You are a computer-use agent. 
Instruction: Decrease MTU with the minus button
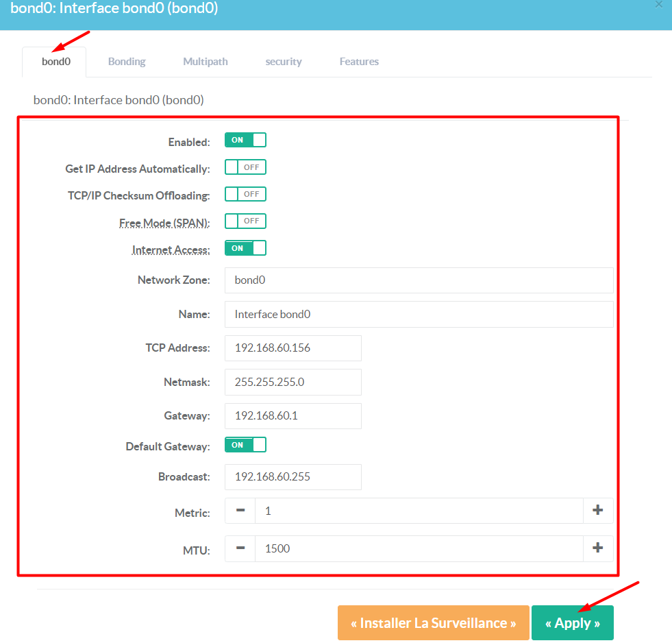click(240, 548)
